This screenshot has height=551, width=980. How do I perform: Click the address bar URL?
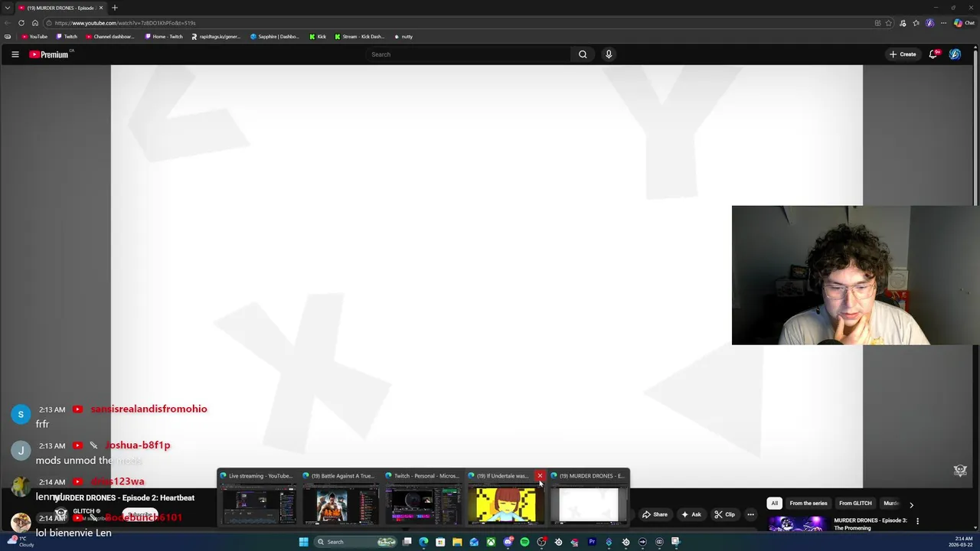[x=125, y=23]
